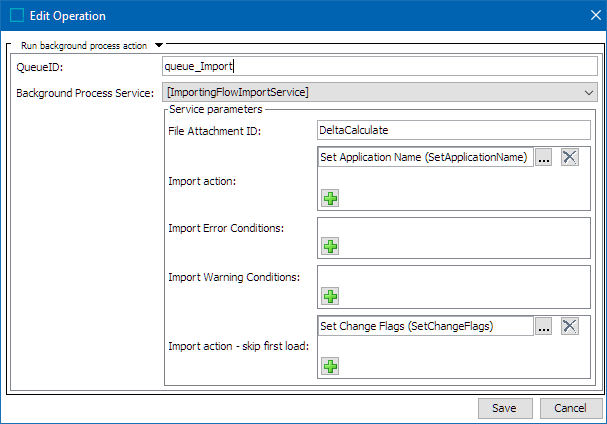This screenshot has width=607, height=424.
Task: Remove the Set Change Flags action
Action: [x=569, y=326]
